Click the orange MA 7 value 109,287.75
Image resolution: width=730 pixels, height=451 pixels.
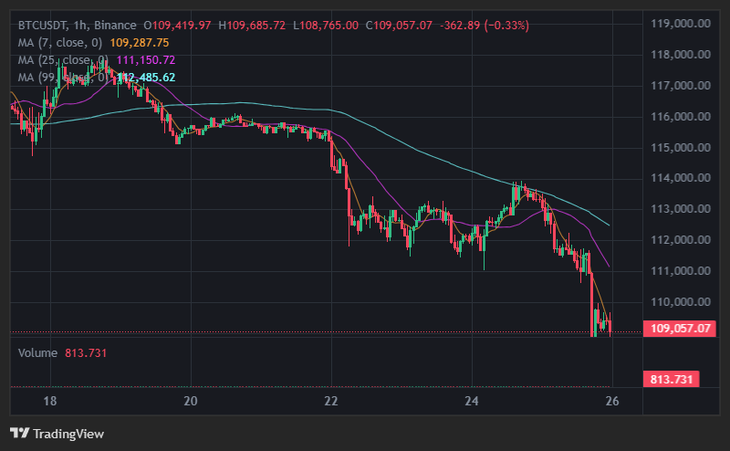tap(139, 43)
